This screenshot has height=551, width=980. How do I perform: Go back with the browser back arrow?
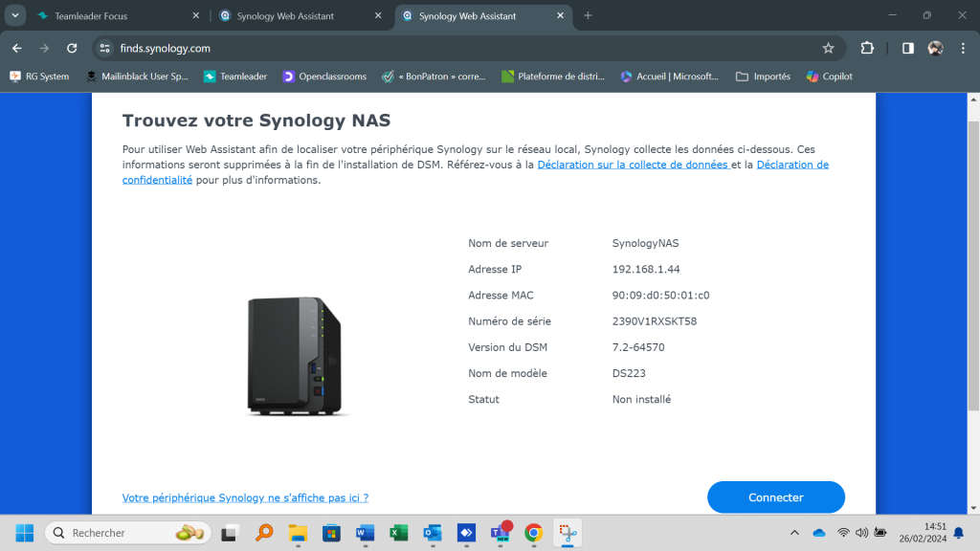(x=17, y=48)
